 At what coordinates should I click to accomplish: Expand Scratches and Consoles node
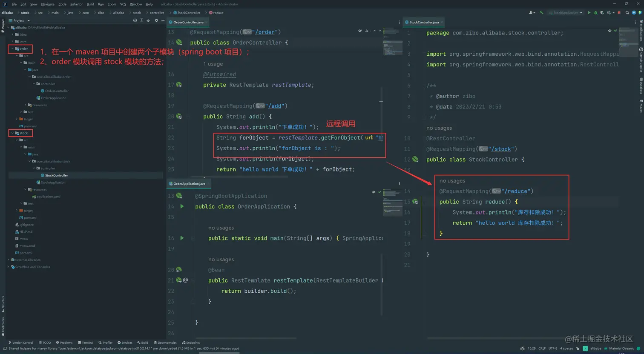[8, 267]
